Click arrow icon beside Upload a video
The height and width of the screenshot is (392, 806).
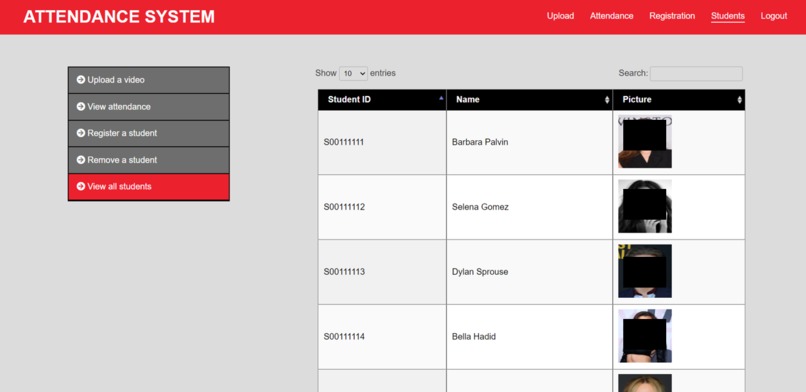(81, 80)
